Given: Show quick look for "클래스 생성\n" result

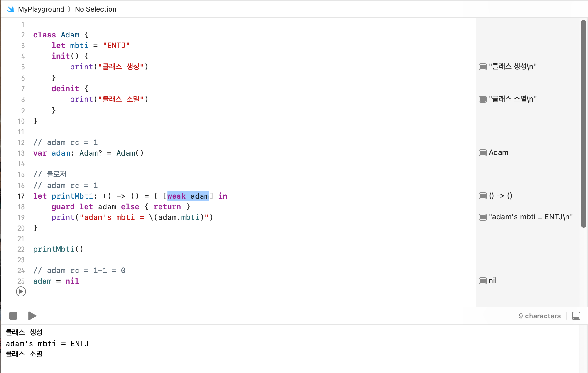Looking at the screenshot, I should pyautogui.click(x=483, y=67).
